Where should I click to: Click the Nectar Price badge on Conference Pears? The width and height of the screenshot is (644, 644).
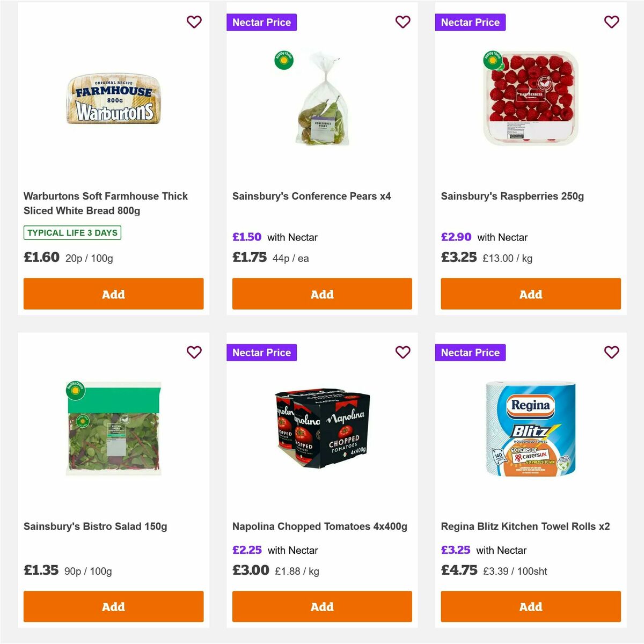click(261, 22)
